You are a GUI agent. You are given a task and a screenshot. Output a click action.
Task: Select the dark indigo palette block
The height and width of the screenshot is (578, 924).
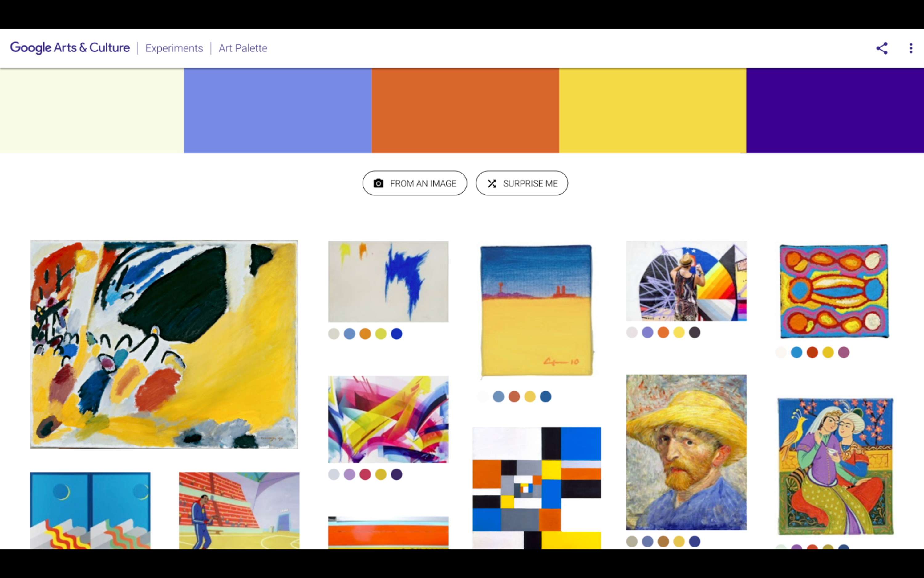point(835,110)
